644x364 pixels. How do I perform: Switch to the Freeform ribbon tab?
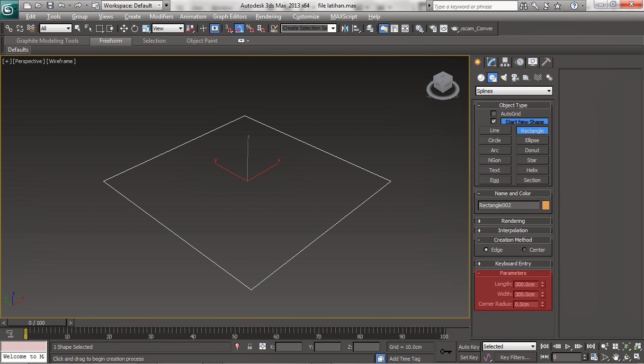[111, 41]
